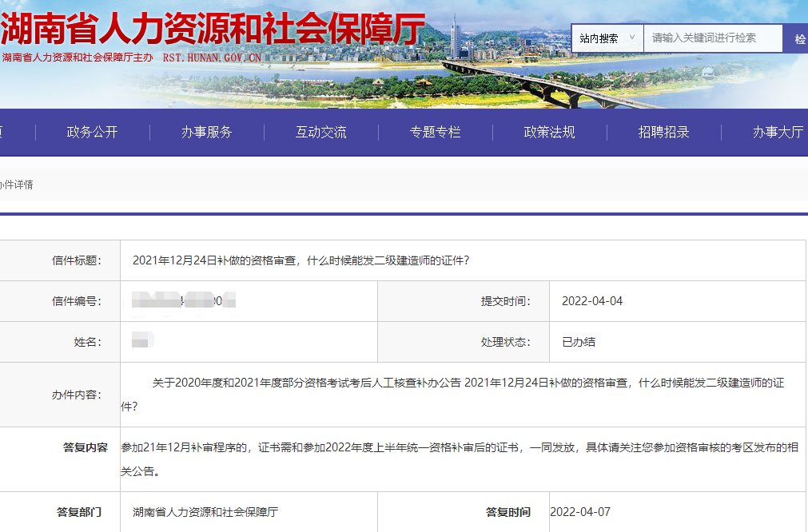808x532 pixels.
Task: Select 招聘招录 in the navigation bar
Action: click(665, 133)
